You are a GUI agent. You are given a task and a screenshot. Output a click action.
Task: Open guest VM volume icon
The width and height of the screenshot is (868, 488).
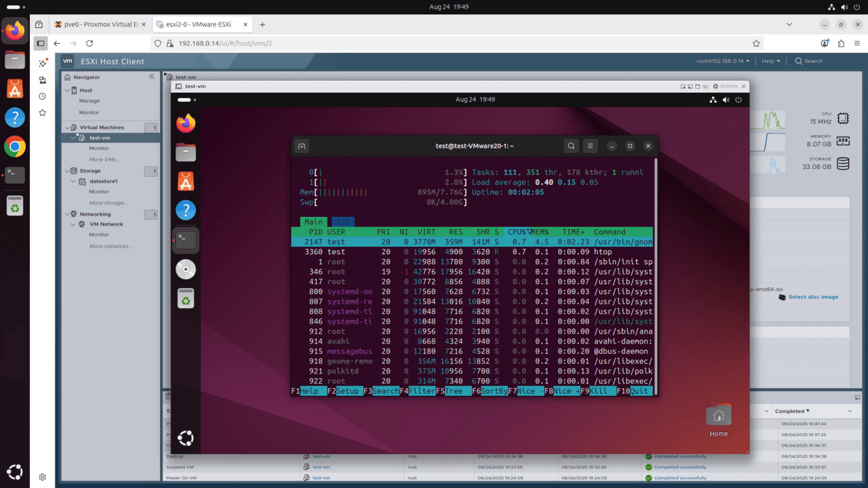(726, 100)
